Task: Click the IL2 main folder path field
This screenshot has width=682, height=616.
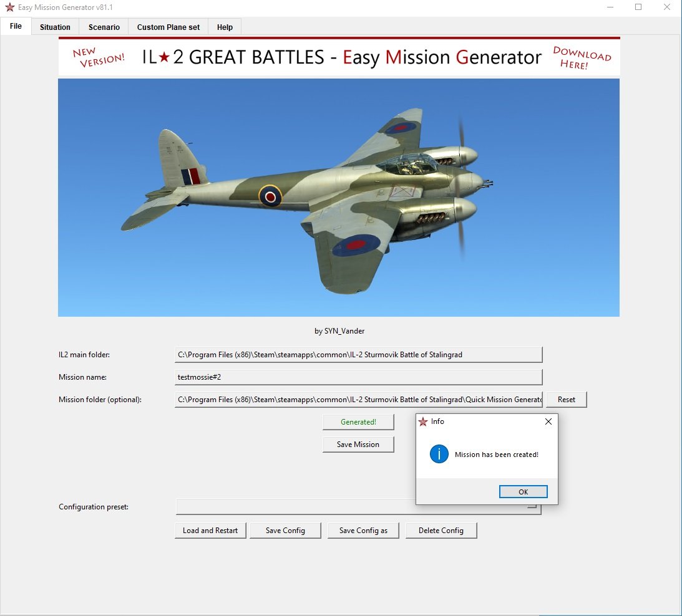Action: (358, 355)
